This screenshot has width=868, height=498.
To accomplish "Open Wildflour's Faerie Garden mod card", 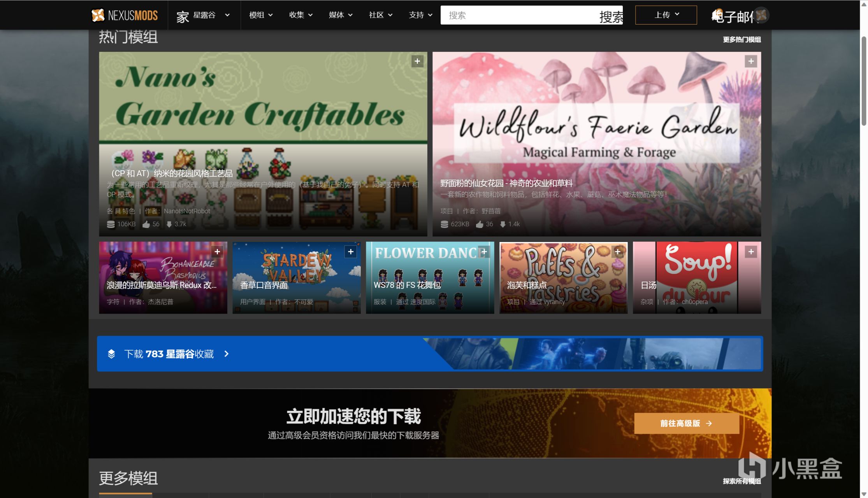I will tap(597, 144).
